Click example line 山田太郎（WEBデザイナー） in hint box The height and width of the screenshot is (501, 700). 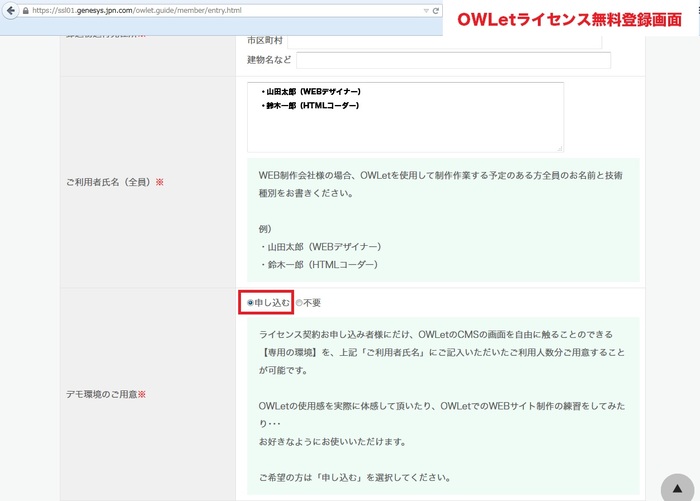[320, 247]
